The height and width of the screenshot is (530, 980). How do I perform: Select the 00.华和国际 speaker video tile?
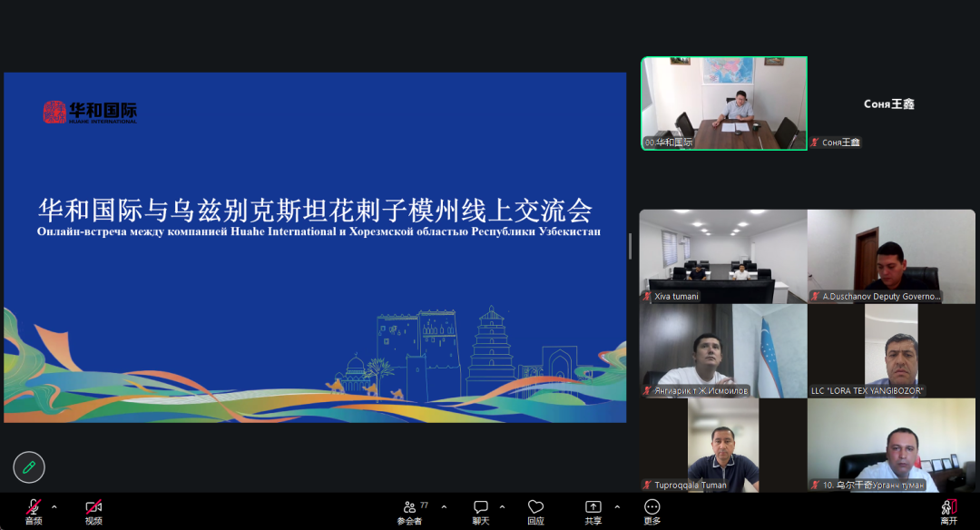(724, 103)
